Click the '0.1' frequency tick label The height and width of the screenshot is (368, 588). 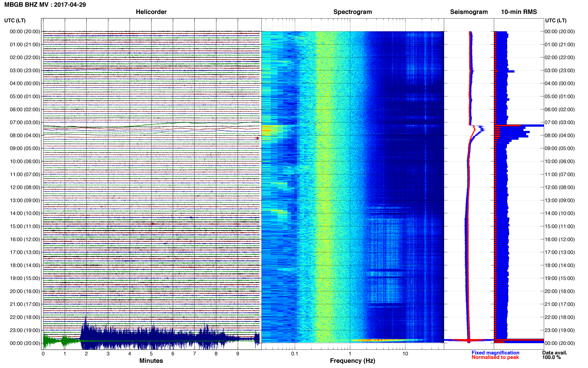click(295, 354)
